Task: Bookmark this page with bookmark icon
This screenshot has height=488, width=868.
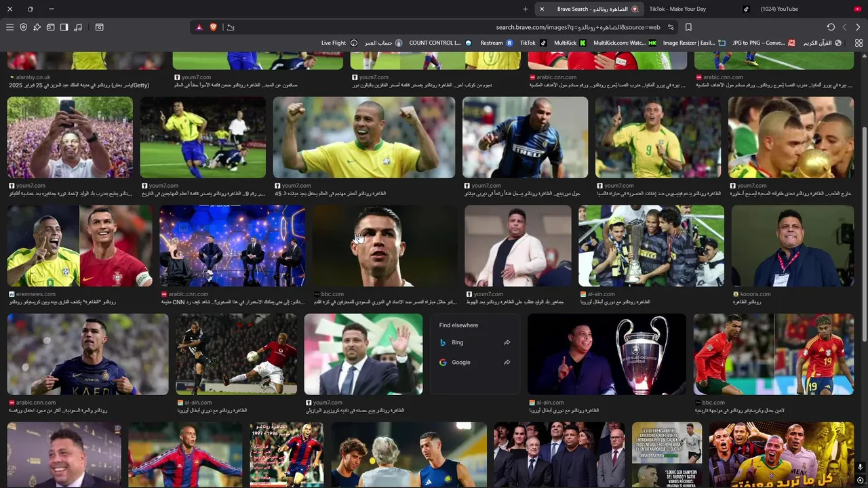Action: point(688,27)
